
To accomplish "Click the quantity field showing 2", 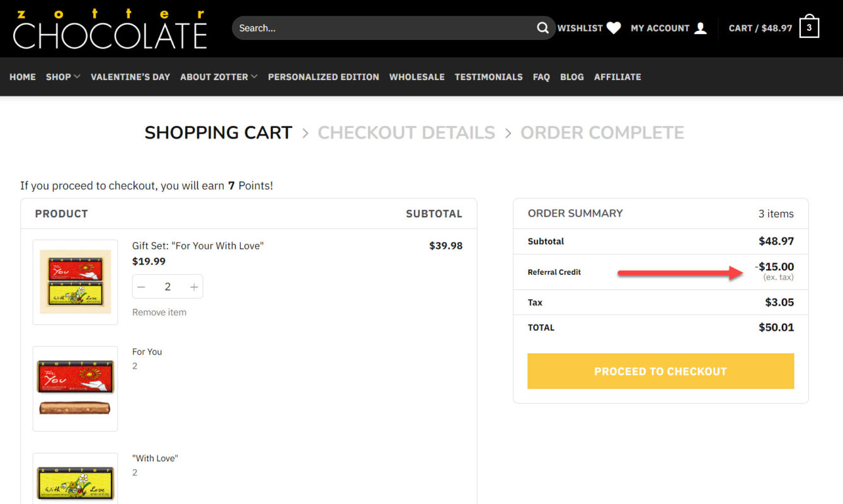I will point(168,287).
